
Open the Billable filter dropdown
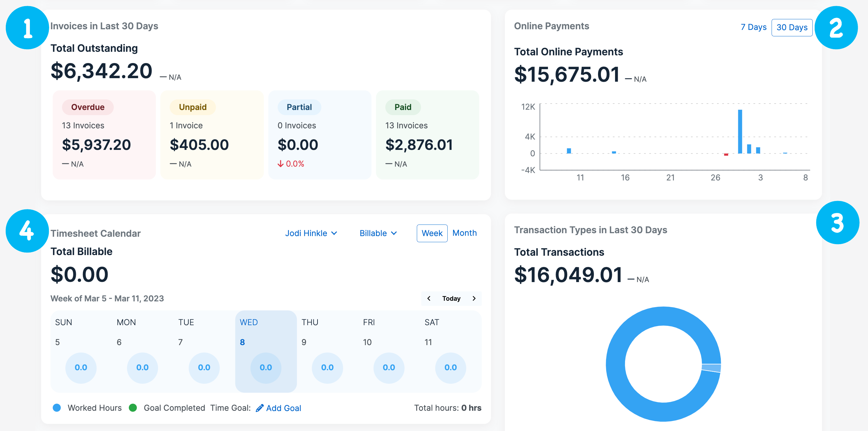click(378, 233)
